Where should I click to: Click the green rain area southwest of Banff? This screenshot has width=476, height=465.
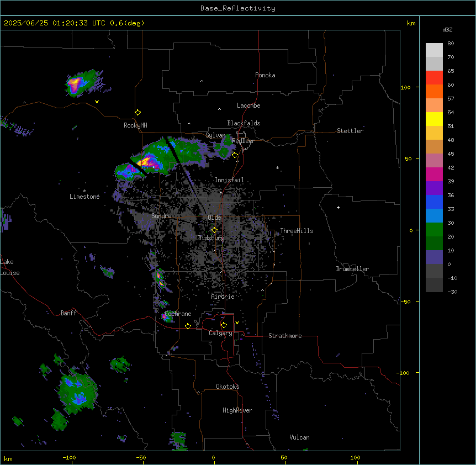(77, 393)
